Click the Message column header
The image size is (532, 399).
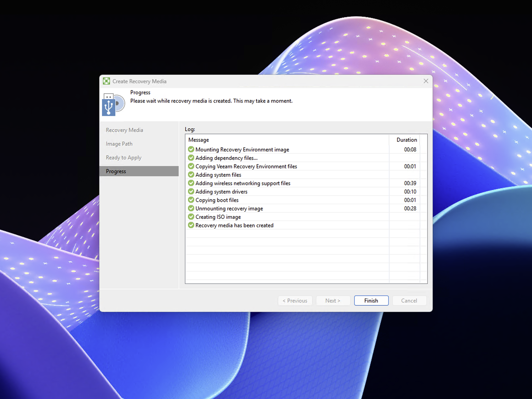tap(287, 140)
